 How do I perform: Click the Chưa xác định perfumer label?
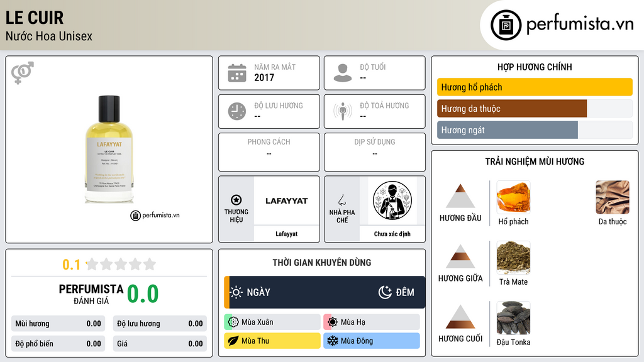[x=392, y=234]
